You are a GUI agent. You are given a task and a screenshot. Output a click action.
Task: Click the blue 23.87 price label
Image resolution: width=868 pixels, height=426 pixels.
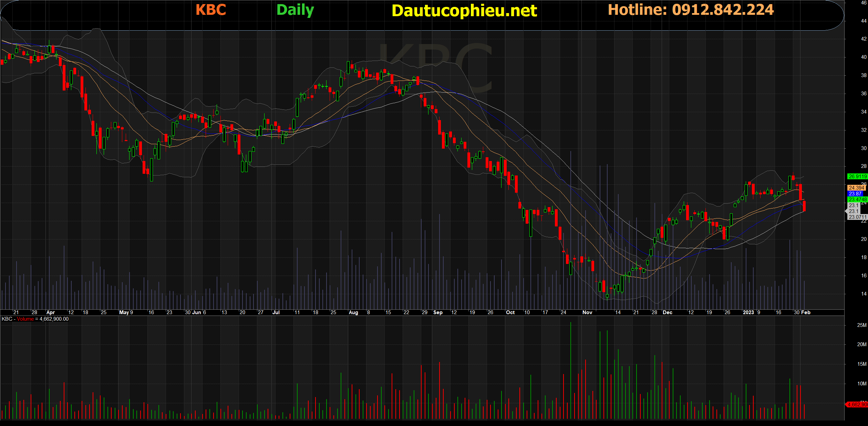pos(855,194)
